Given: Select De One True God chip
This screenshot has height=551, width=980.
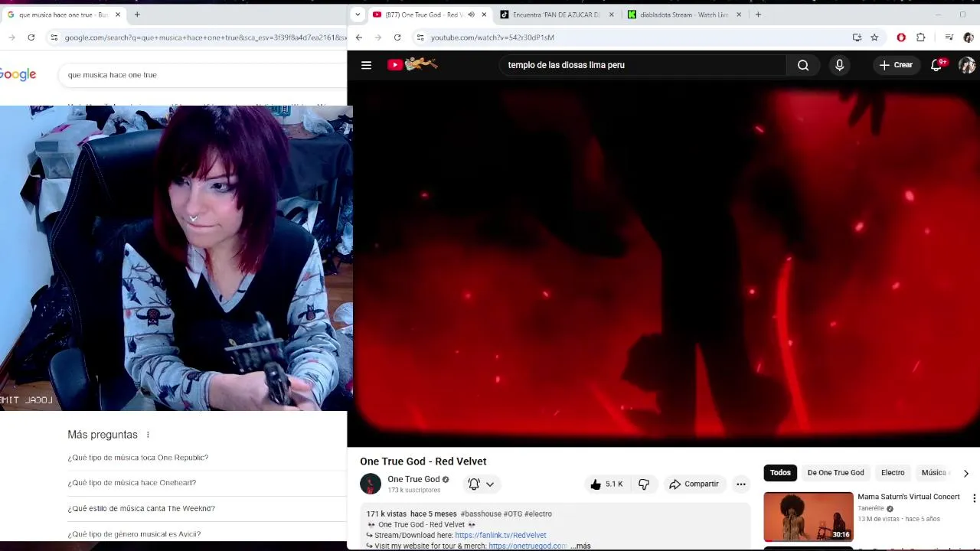Looking at the screenshot, I should coord(835,473).
